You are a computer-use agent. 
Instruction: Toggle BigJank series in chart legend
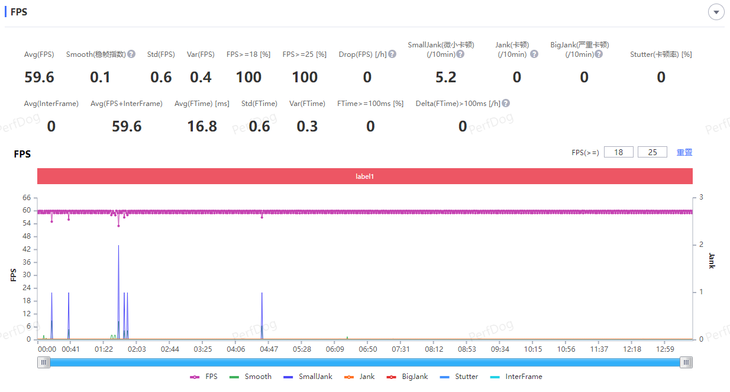click(x=407, y=376)
